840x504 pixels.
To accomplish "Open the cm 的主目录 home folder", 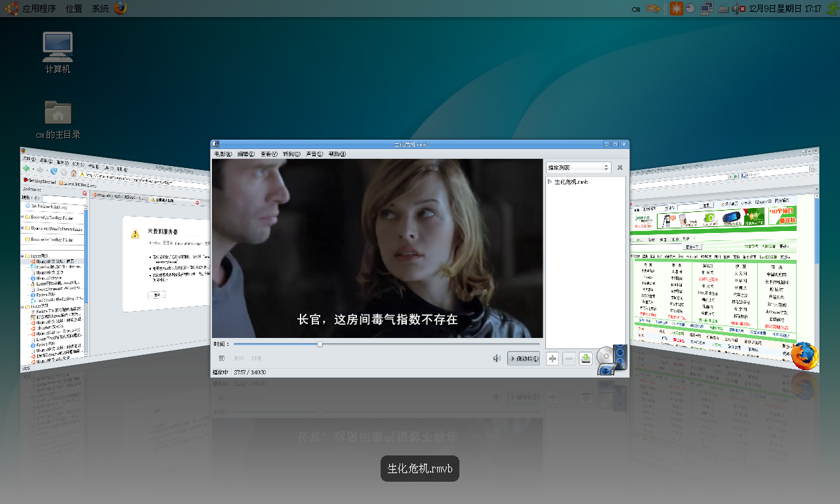I will [58, 119].
